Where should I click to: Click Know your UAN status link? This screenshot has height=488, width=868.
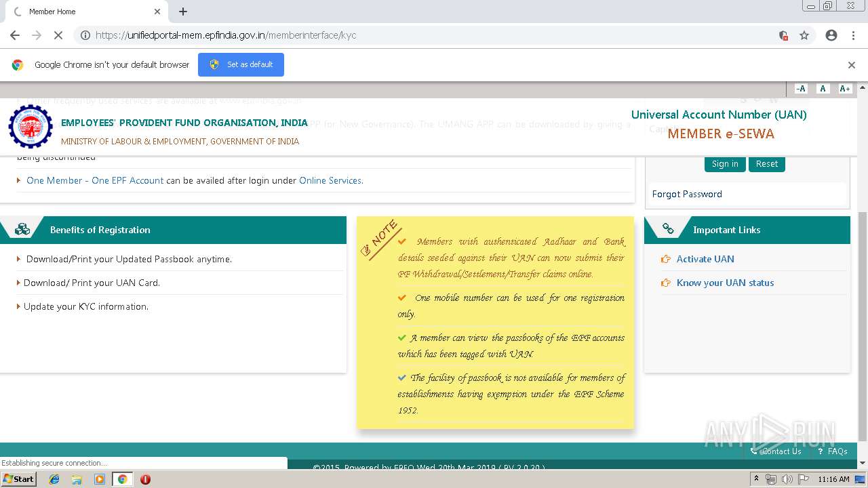tap(725, 283)
